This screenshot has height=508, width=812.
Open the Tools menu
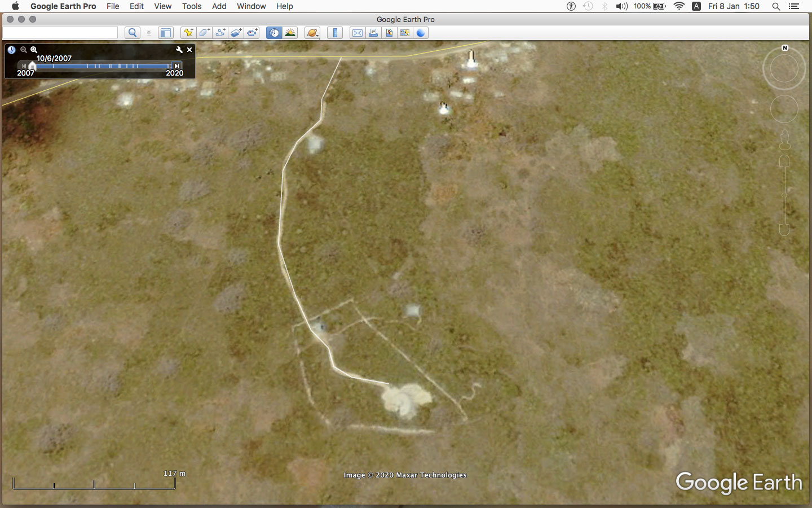(191, 6)
